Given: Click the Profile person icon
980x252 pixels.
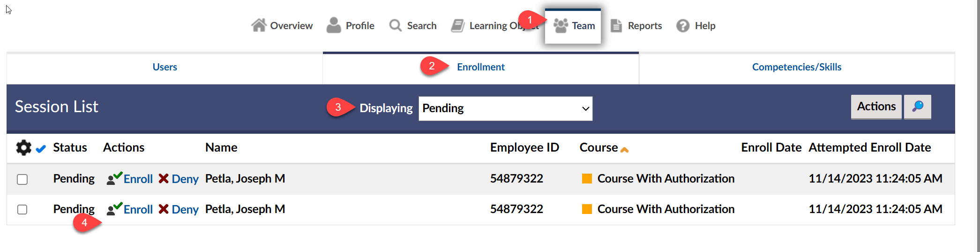Looking at the screenshot, I should tap(334, 25).
